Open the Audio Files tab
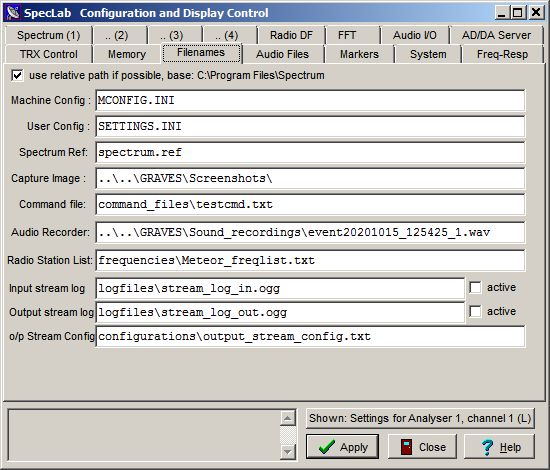The width and height of the screenshot is (550, 470). (x=283, y=54)
